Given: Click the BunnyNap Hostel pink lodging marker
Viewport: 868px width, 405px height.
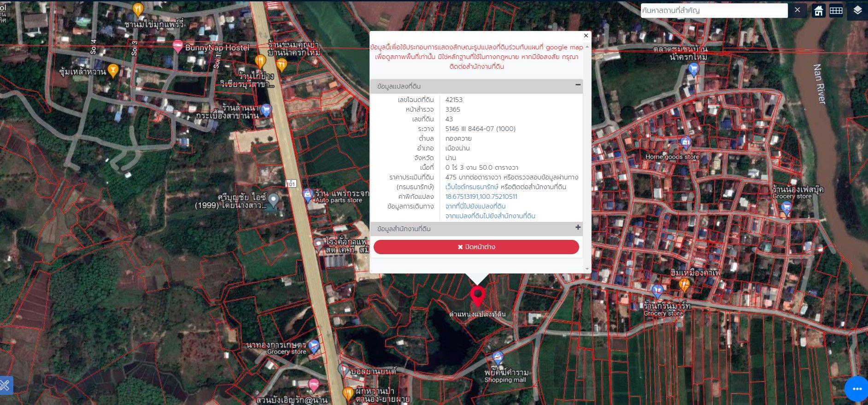Looking at the screenshot, I should pyautogui.click(x=178, y=47).
